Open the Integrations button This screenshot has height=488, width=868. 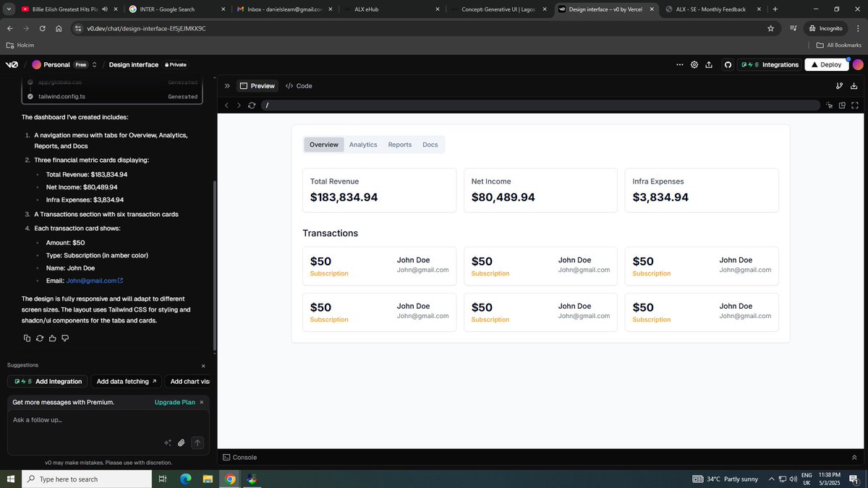770,64
